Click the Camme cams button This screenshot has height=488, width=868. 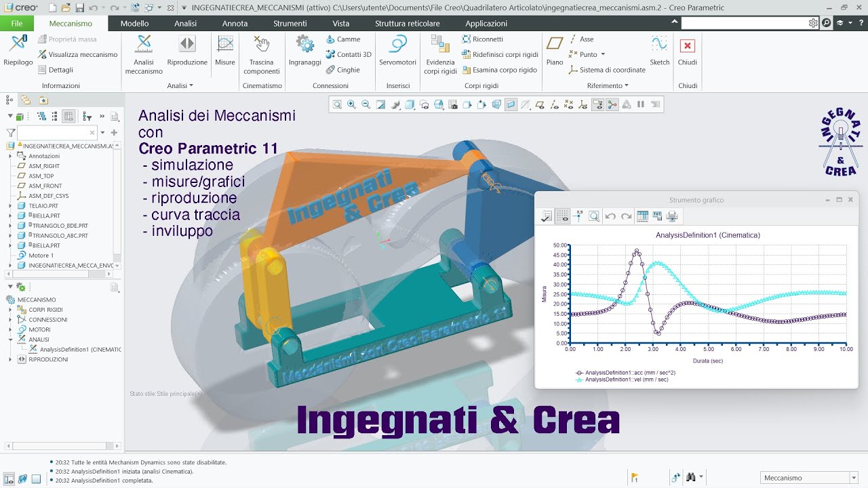342,39
